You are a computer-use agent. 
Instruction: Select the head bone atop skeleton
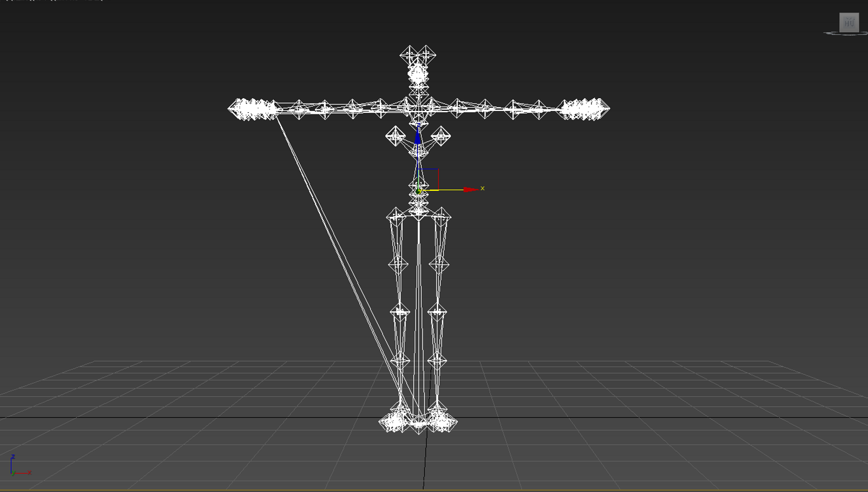tap(418, 56)
